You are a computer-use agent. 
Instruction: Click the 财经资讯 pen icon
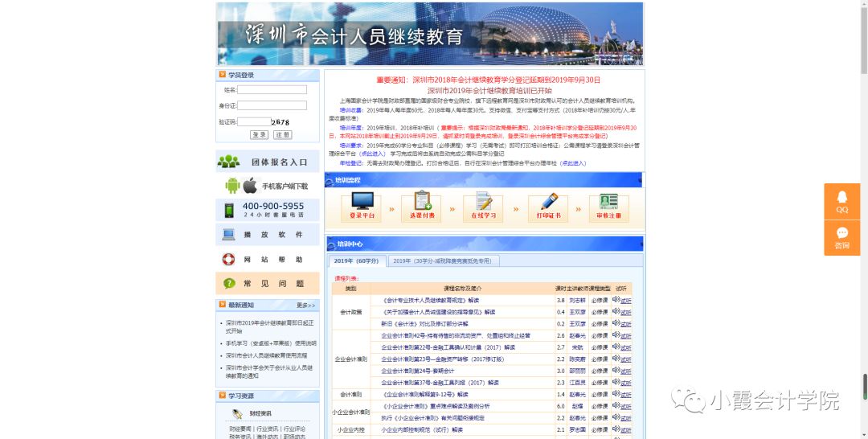(237, 414)
